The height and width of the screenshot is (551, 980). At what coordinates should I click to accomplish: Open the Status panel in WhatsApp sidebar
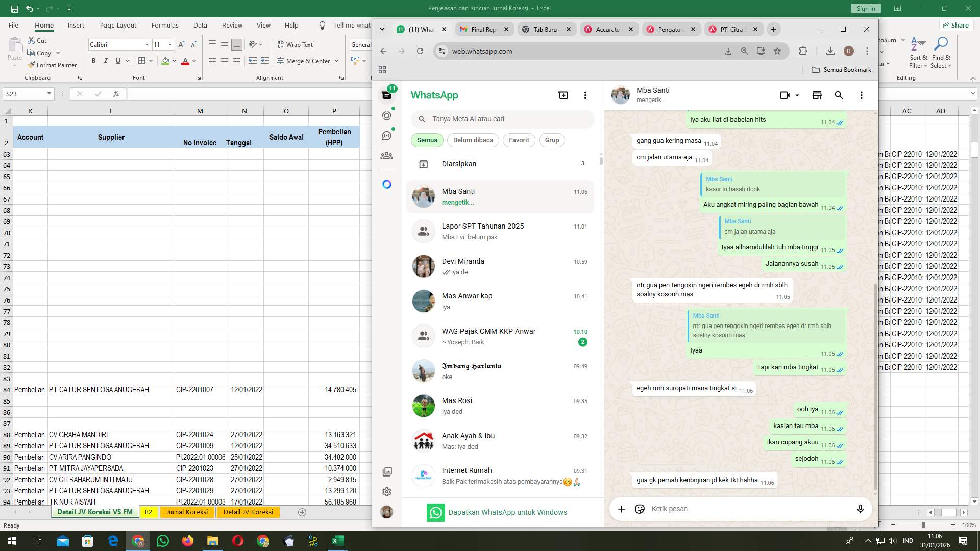click(386, 116)
